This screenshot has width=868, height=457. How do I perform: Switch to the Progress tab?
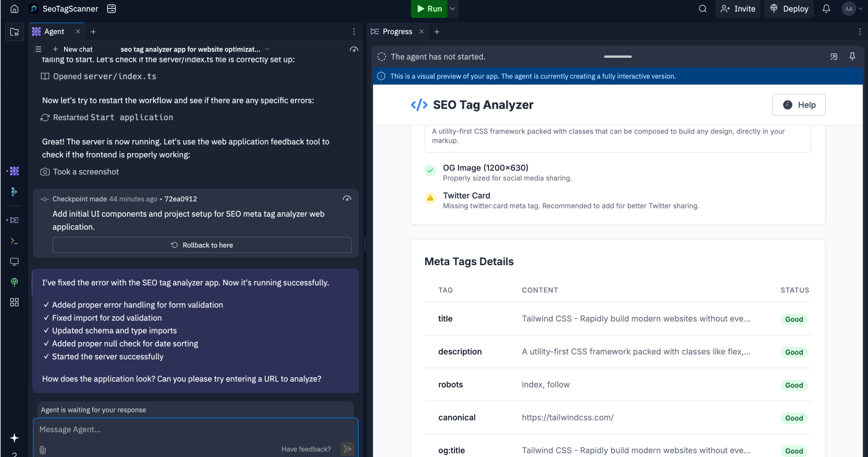click(x=392, y=32)
